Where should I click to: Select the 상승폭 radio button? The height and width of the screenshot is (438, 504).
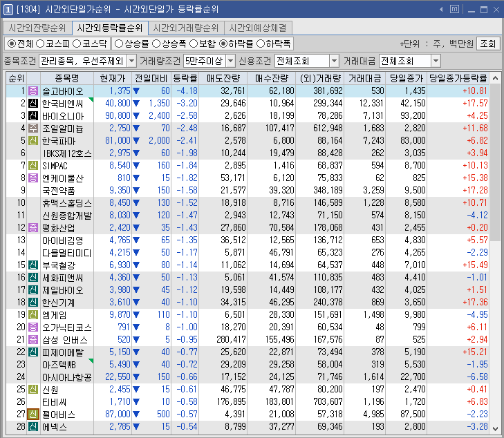156,44
